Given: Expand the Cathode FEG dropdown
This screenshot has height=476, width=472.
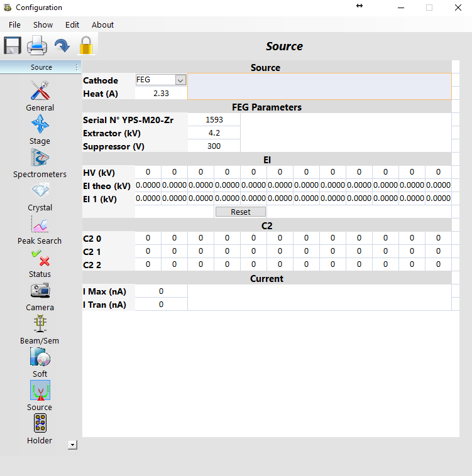Looking at the screenshot, I should pyautogui.click(x=180, y=80).
